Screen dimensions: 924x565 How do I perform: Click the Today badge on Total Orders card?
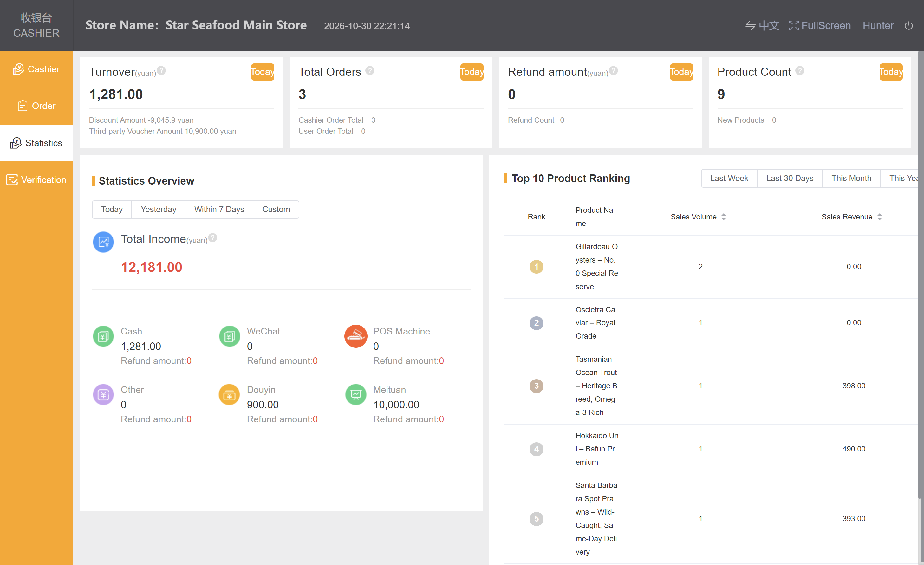[472, 72]
